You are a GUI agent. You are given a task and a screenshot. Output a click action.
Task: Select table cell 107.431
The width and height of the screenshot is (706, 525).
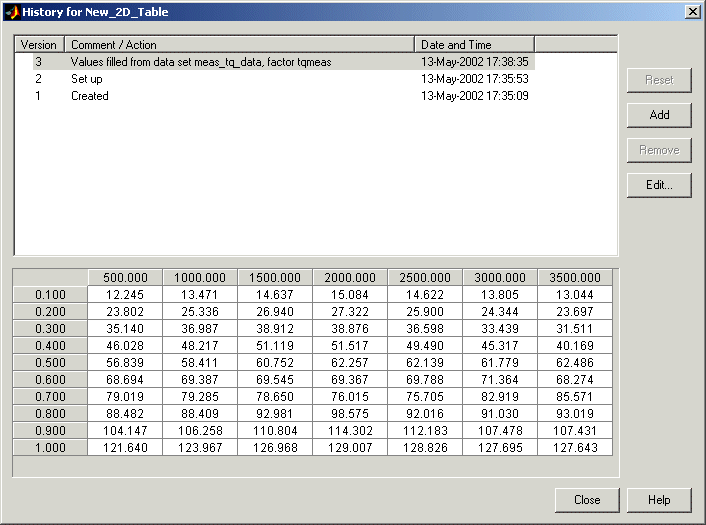(575, 430)
